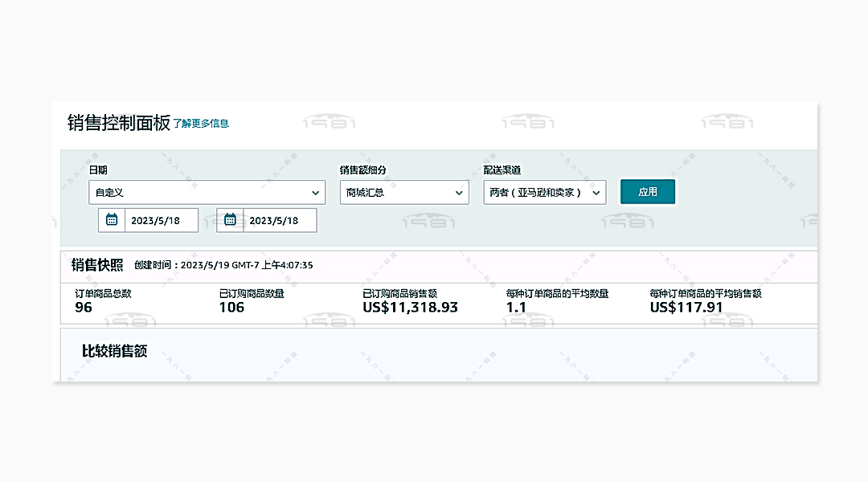Click the 已订购商品数量 value 106
Viewport: 868px width, 482px height.
(x=231, y=308)
